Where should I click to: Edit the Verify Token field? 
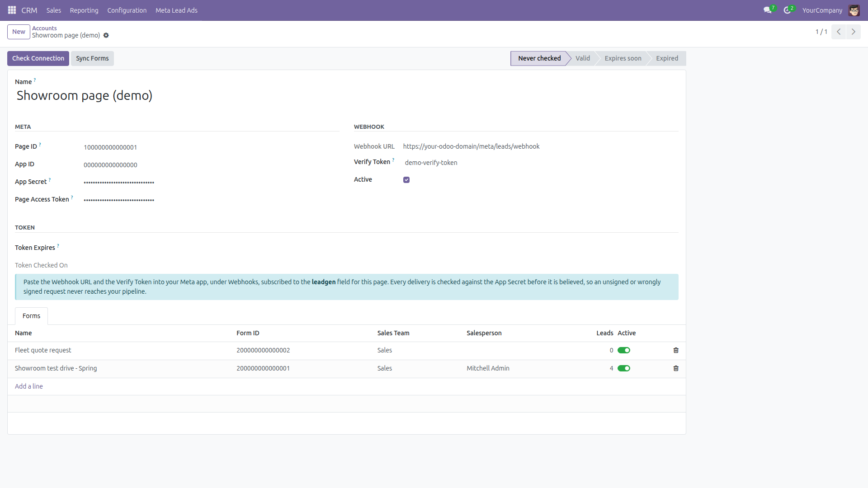click(541, 163)
